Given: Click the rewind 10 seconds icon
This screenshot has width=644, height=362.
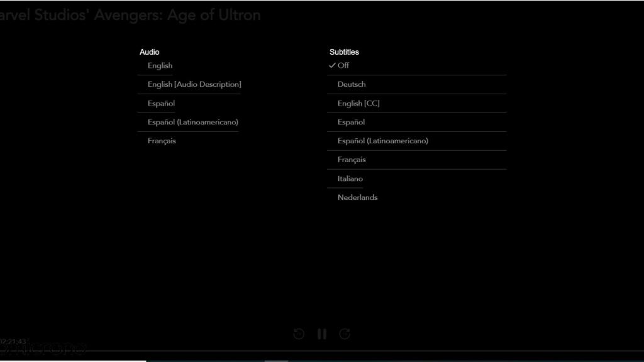Looking at the screenshot, I should (x=299, y=334).
